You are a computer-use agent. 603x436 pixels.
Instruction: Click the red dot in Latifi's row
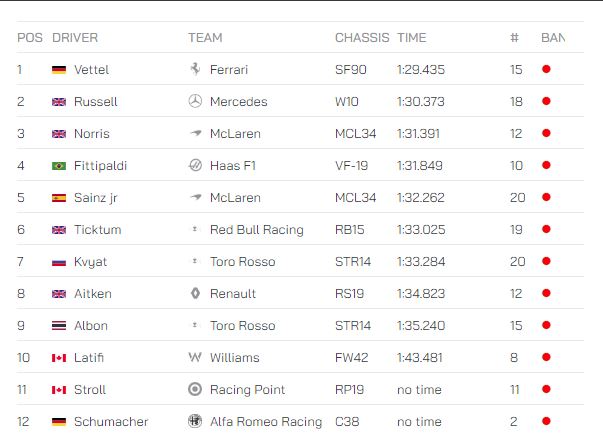tap(546, 357)
